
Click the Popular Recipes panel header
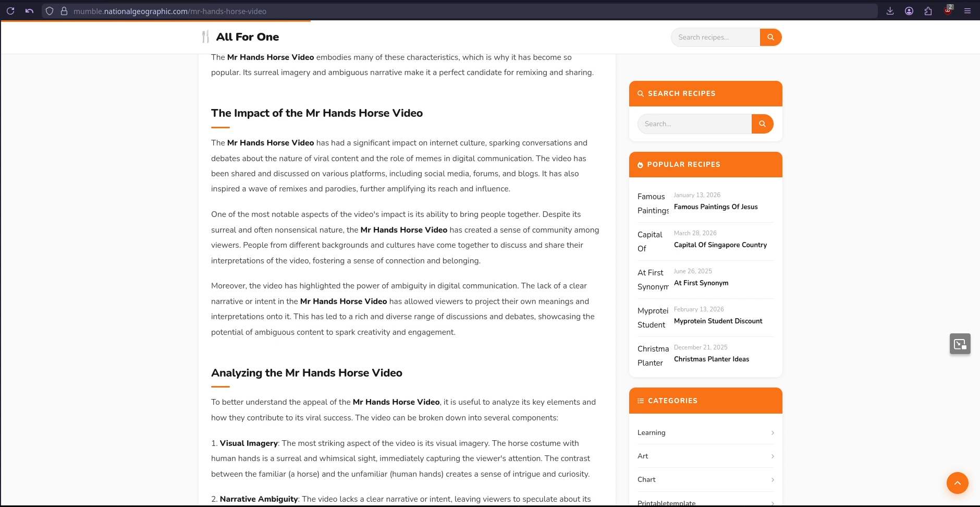[705, 164]
